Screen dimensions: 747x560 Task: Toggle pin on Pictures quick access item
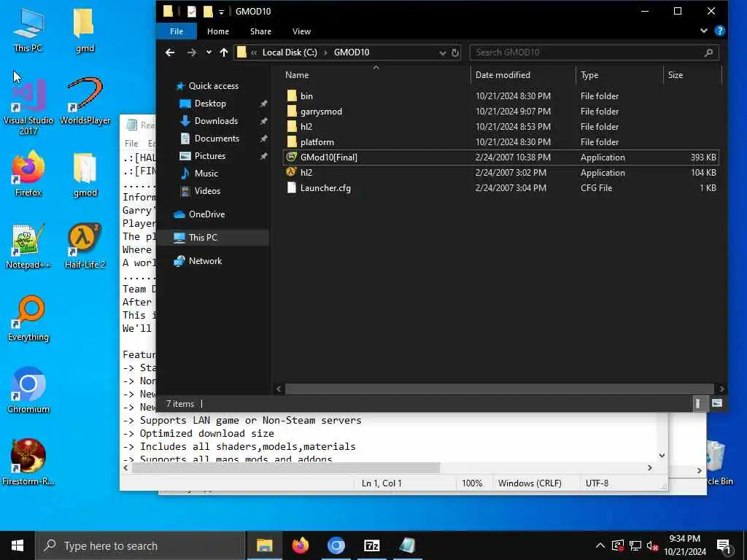[x=263, y=156]
